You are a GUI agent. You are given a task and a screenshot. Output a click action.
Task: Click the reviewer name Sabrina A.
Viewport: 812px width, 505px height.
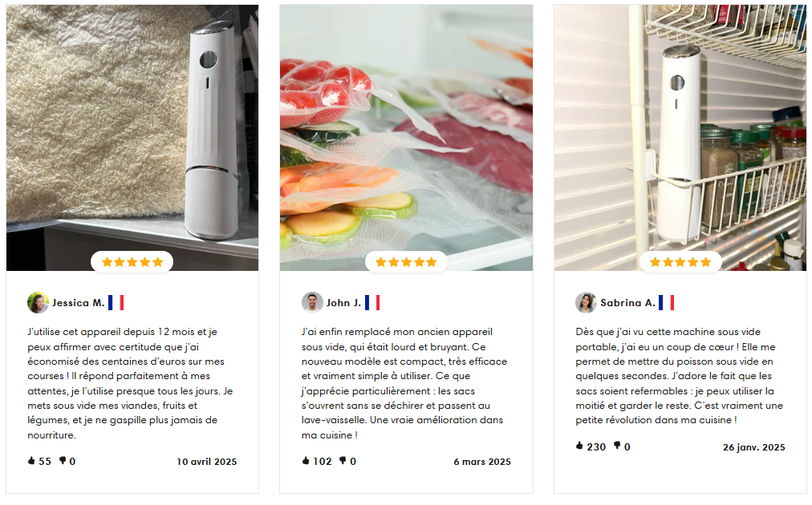(627, 303)
